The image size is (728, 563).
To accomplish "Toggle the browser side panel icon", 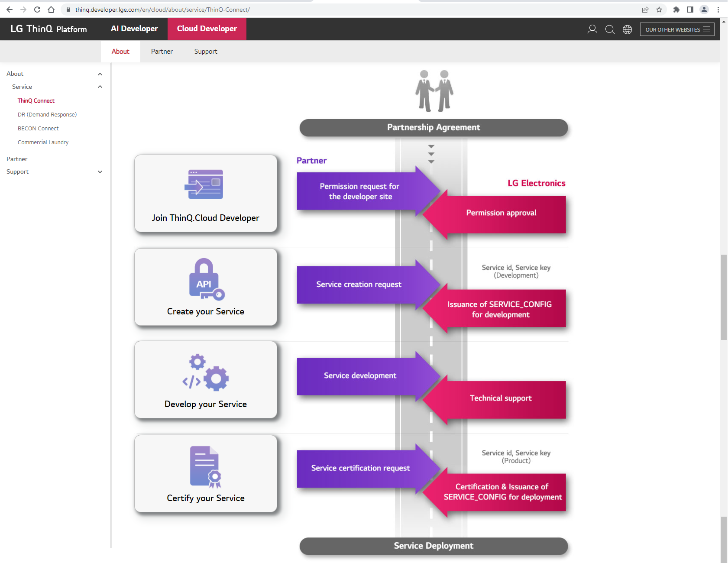I will tap(690, 10).
